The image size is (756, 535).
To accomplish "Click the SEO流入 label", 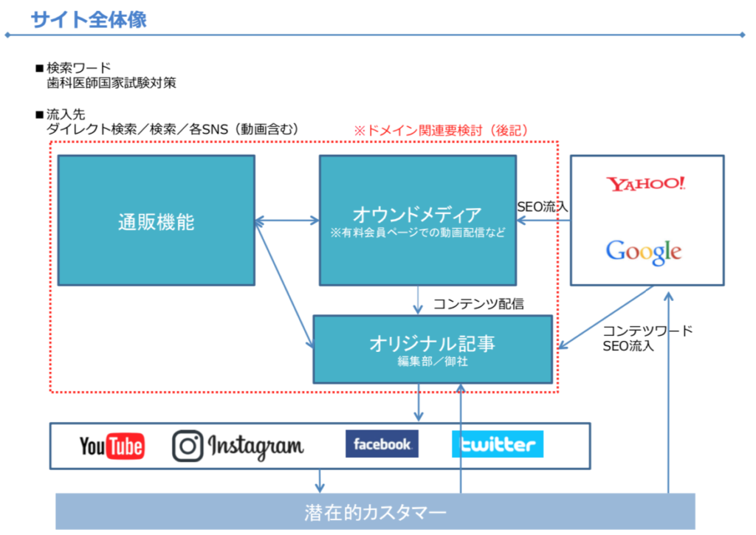I will 543,207.
